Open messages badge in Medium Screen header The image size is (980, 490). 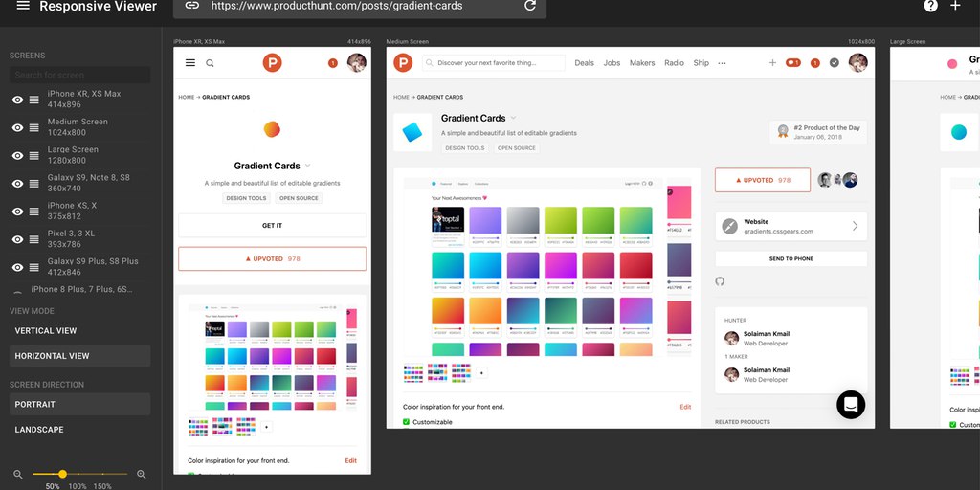(x=793, y=62)
